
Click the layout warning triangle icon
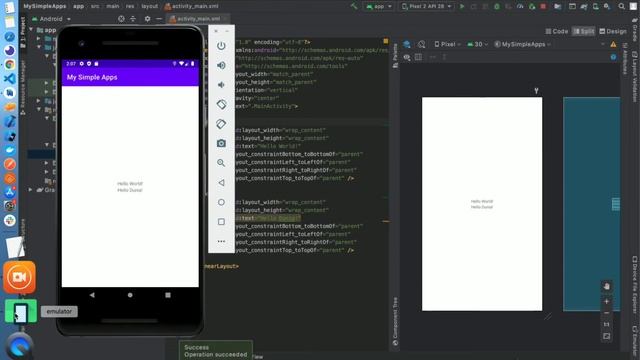[613, 44]
